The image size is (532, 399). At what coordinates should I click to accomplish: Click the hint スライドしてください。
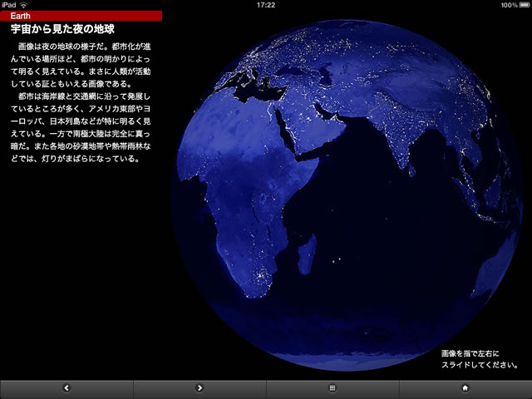click(480, 365)
